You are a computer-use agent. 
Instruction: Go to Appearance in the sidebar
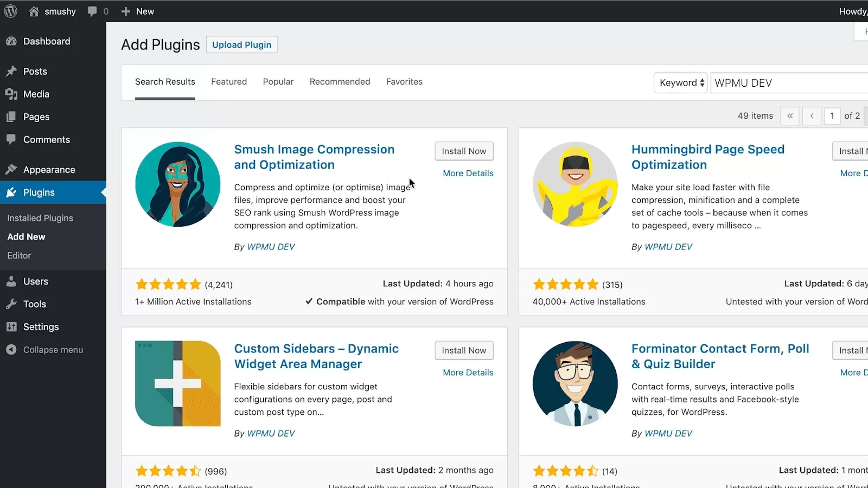coord(49,170)
